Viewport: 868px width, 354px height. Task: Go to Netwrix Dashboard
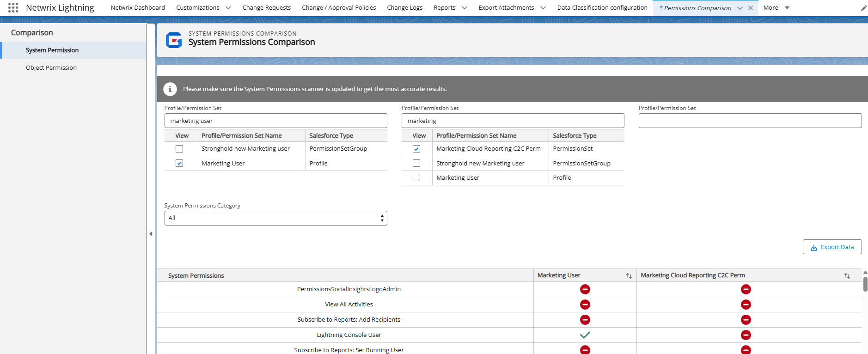coord(138,8)
